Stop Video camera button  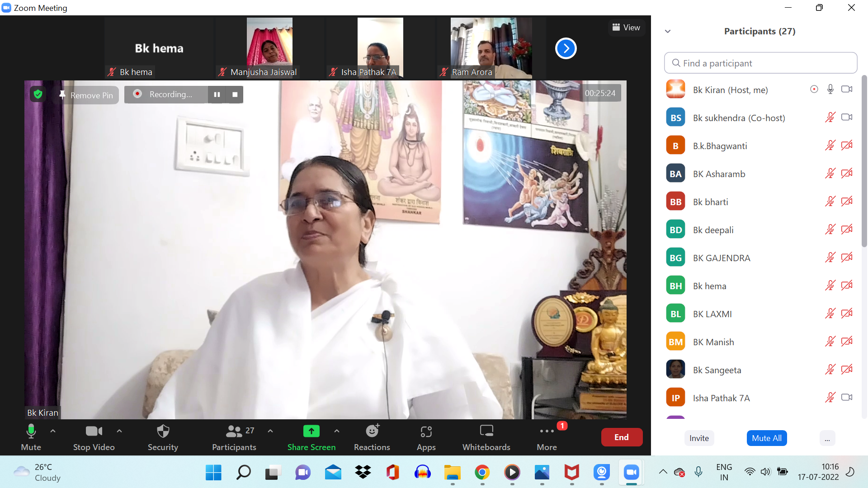click(x=94, y=437)
